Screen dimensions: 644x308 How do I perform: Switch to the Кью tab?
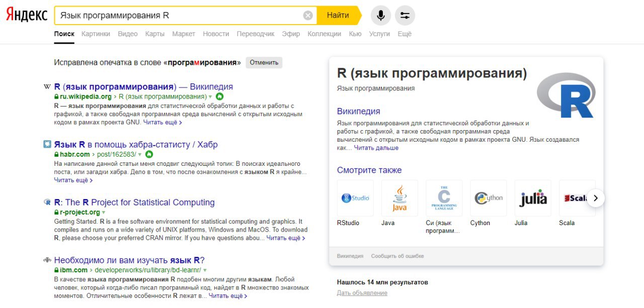pyautogui.click(x=355, y=34)
